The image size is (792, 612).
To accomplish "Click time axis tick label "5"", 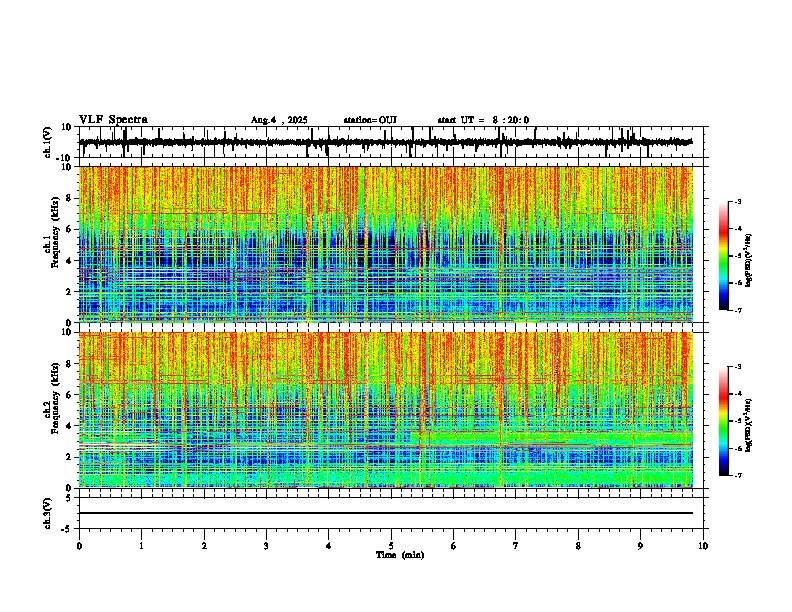I will (x=391, y=546).
